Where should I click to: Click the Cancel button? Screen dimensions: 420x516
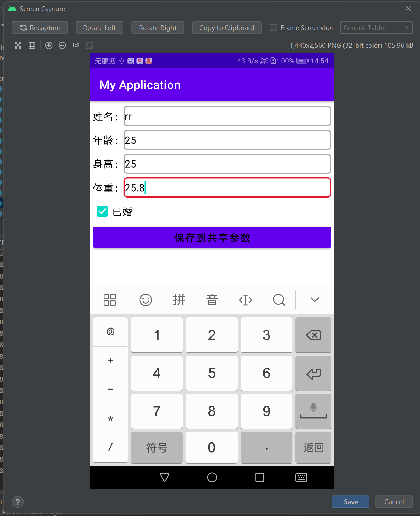coord(394,502)
